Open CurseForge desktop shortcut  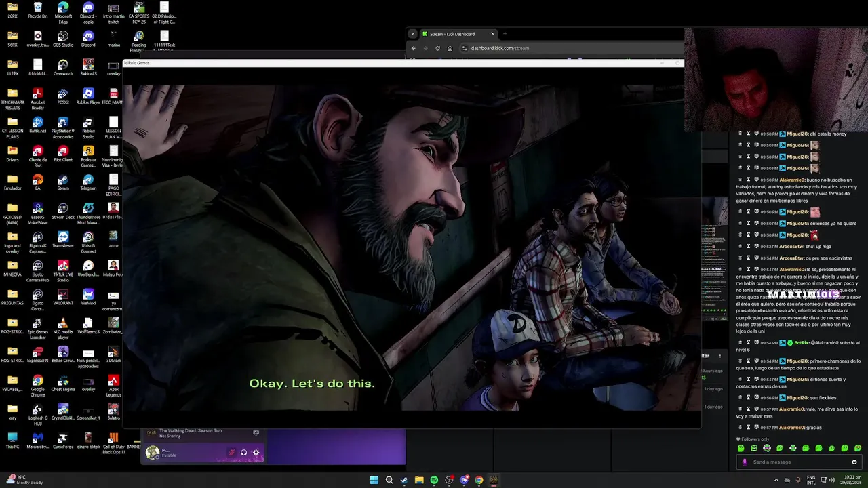[x=63, y=439]
